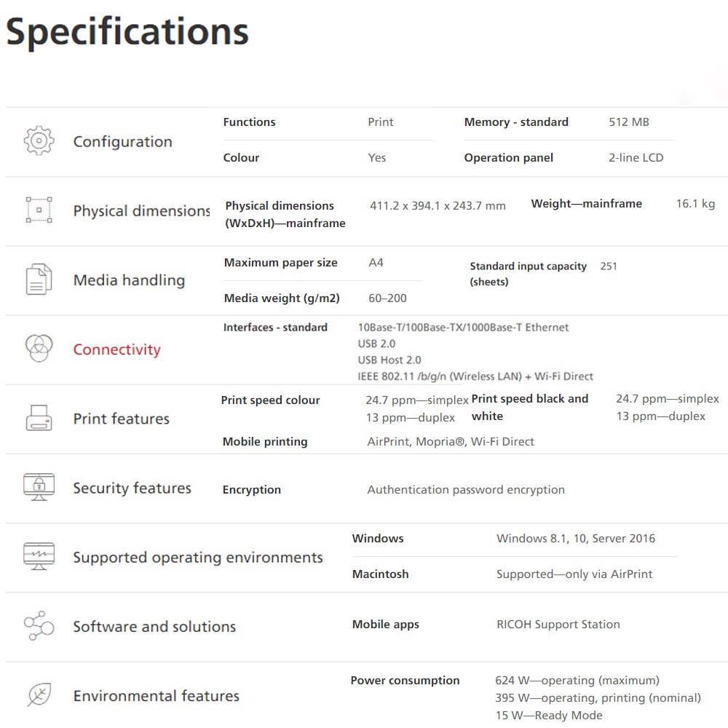The image size is (728, 728).
Task: Click the Environmental features heading
Action: pyautogui.click(x=156, y=696)
